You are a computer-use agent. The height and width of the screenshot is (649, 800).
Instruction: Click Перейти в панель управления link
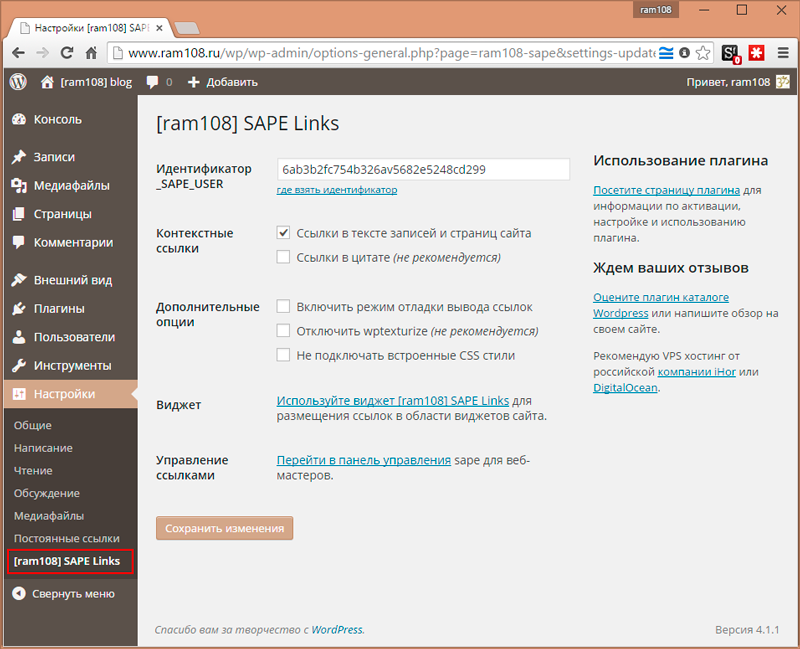(x=364, y=460)
